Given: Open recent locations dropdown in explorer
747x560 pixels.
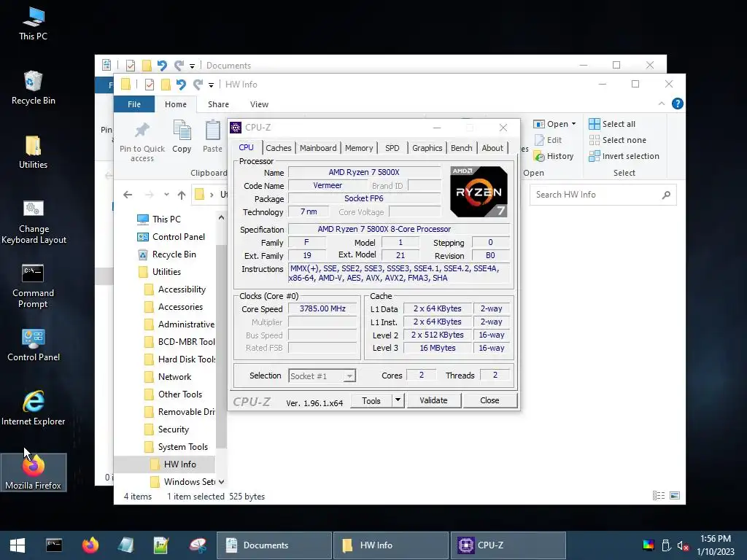Looking at the screenshot, I should 166,194.
